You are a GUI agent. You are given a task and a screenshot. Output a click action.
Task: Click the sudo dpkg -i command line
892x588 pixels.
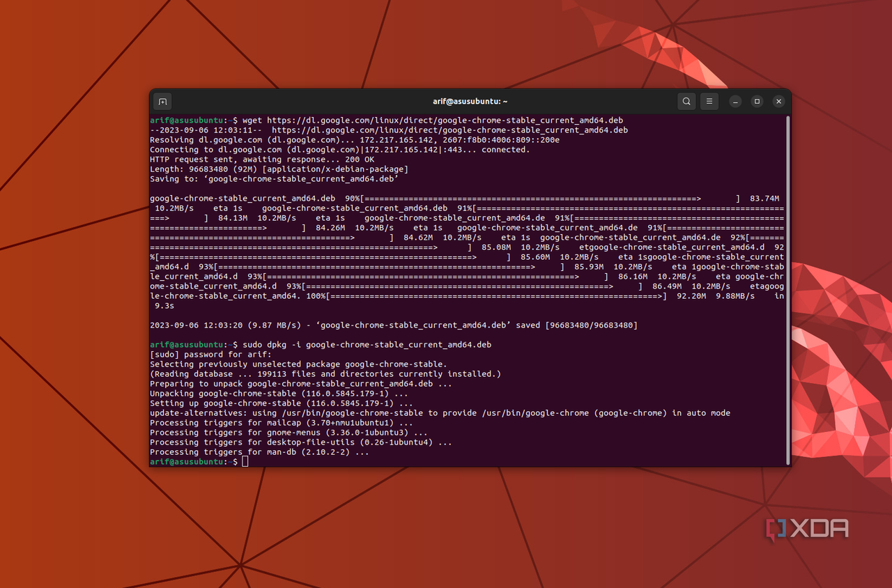tap(321, 345)
